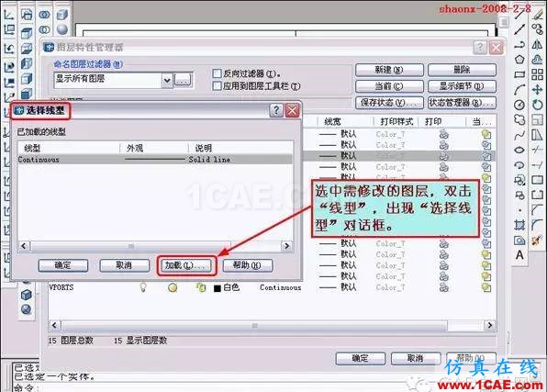The width and height of the screenshot is (547, 392).
Task: Select the Polygon draw tool
Action: 519,60
